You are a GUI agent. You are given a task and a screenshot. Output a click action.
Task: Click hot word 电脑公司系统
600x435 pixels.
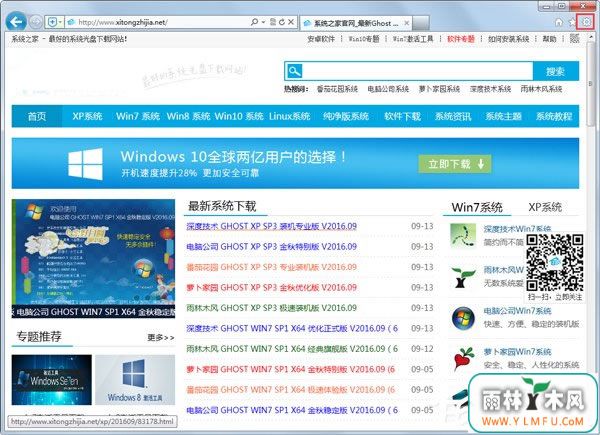pyautogui.click(x=388, y=89)
